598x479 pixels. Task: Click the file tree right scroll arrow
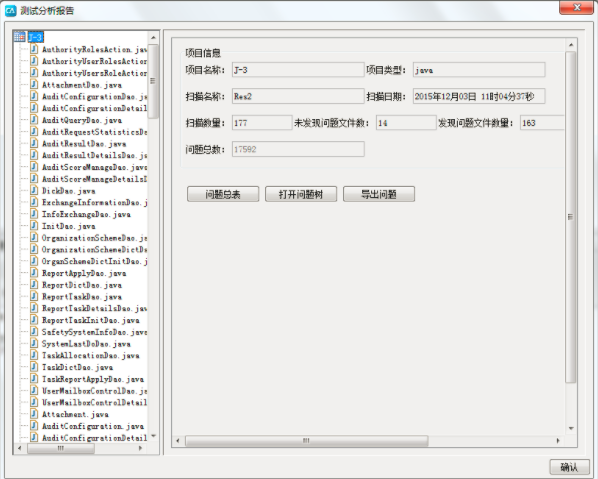(x=140, y=448)
